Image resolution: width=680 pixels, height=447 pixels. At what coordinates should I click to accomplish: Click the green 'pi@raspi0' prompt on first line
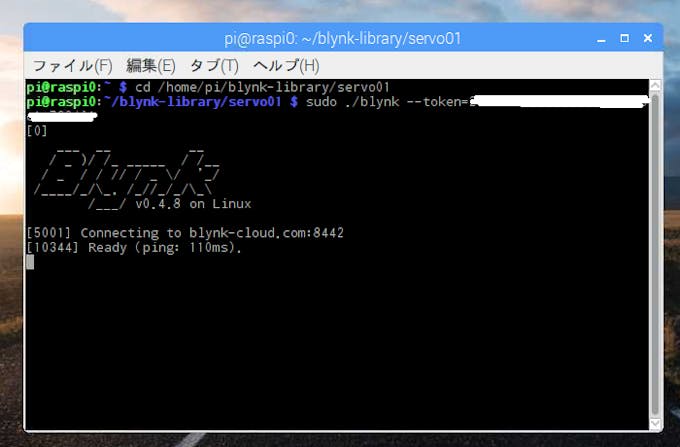[61, 87]
